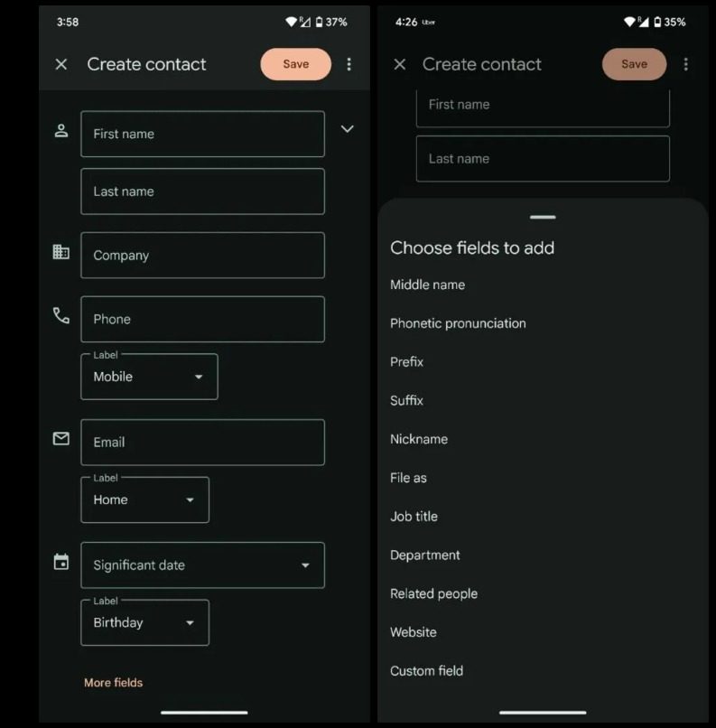Open the Significant date dropdown
The image size is (716, 728).
click(x=202, y=565)
